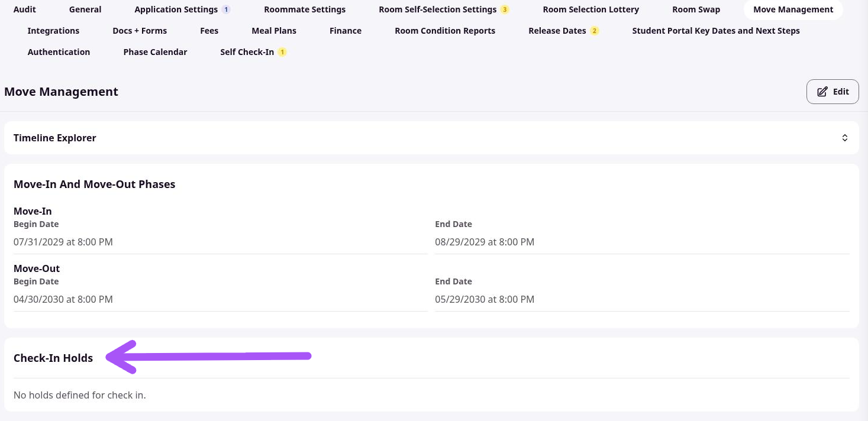The height and width of the screenshot is (421, 868).
Task: Go to the Release Dates tab
Action: tap(563, 31)
